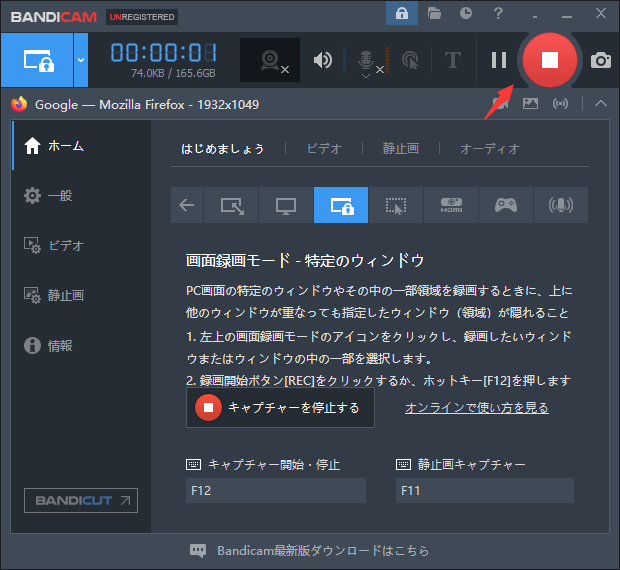The width and height of the screenshot is (620, 570).
Task: Toggle the text overlay T icon
Action: point(453,60)
